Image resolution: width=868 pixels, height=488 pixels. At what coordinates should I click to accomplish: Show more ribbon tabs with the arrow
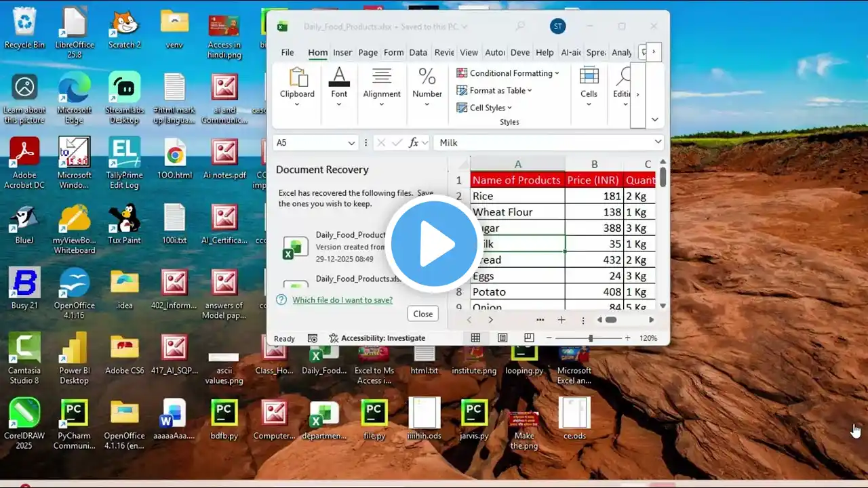pyautogui.click(x=654, y=52)
